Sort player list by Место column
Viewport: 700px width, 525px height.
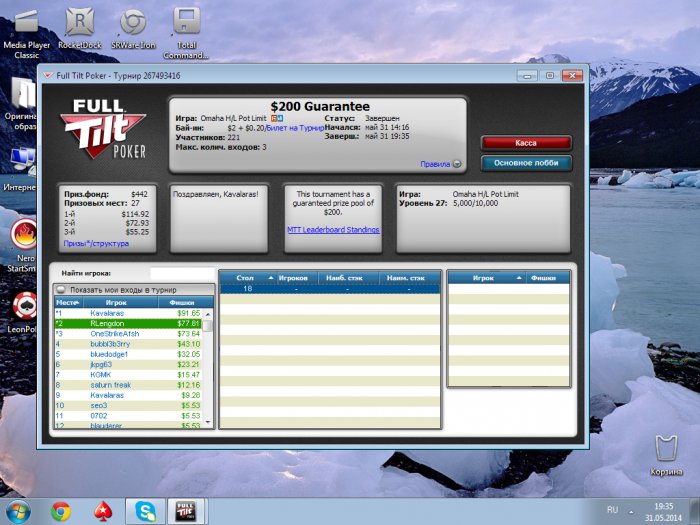68,301
